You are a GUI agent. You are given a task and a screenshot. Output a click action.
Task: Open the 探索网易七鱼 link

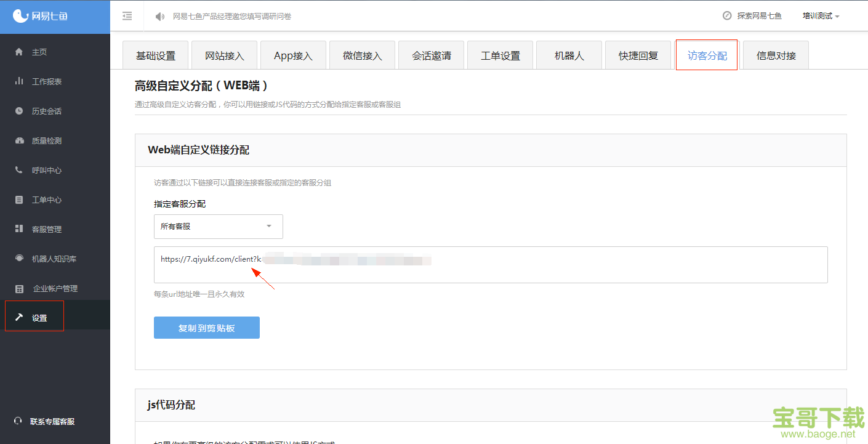(759, 17)
